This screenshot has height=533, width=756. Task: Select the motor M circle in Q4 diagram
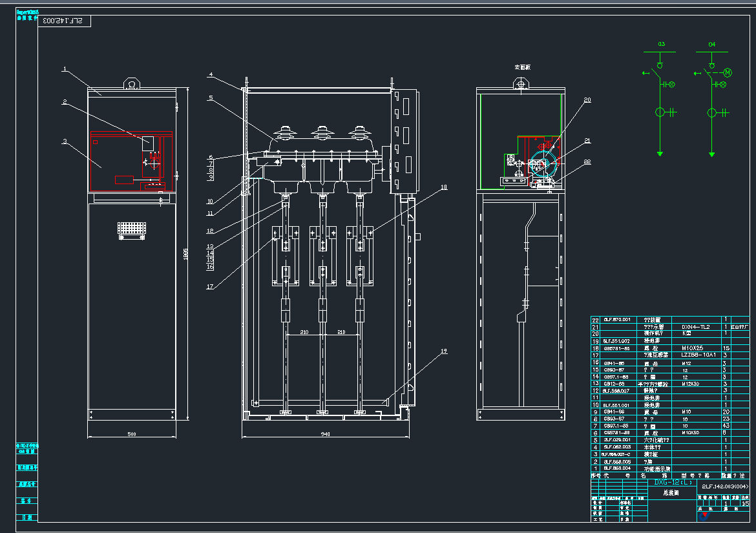727,72
